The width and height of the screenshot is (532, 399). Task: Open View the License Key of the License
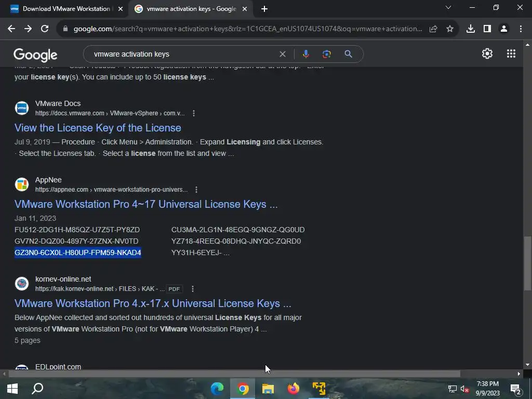coord(98,128)
